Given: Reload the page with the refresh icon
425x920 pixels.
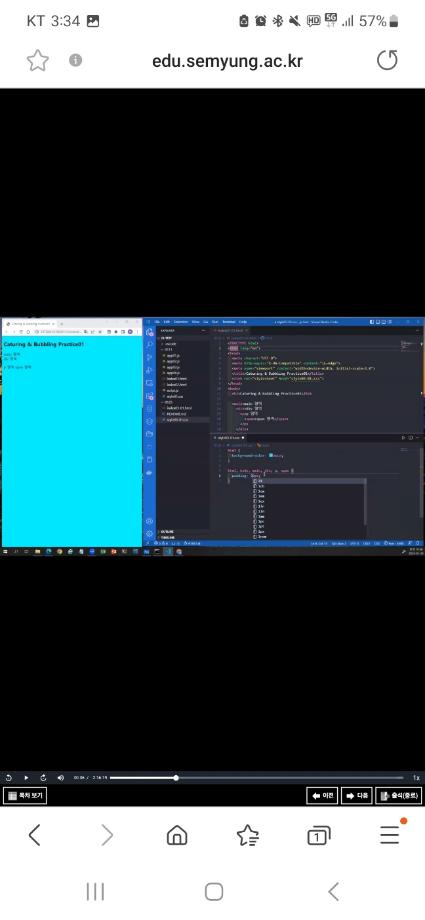Looking at the screenshot, I should (x=387, y=60).
